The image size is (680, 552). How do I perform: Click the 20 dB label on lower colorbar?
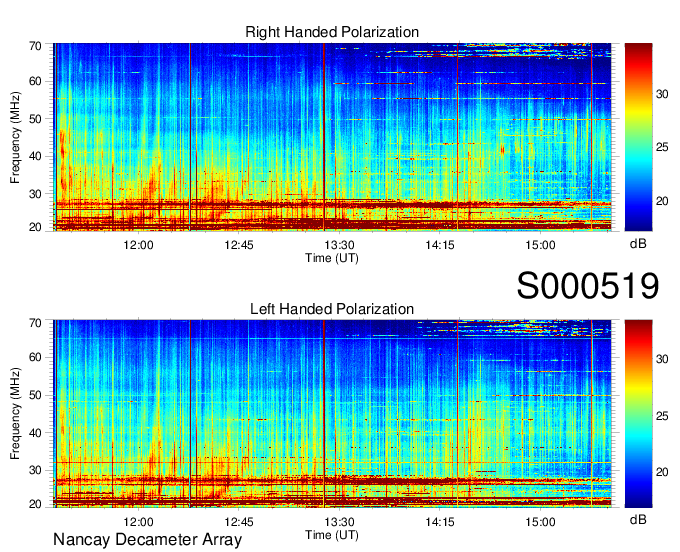point(662,472)
